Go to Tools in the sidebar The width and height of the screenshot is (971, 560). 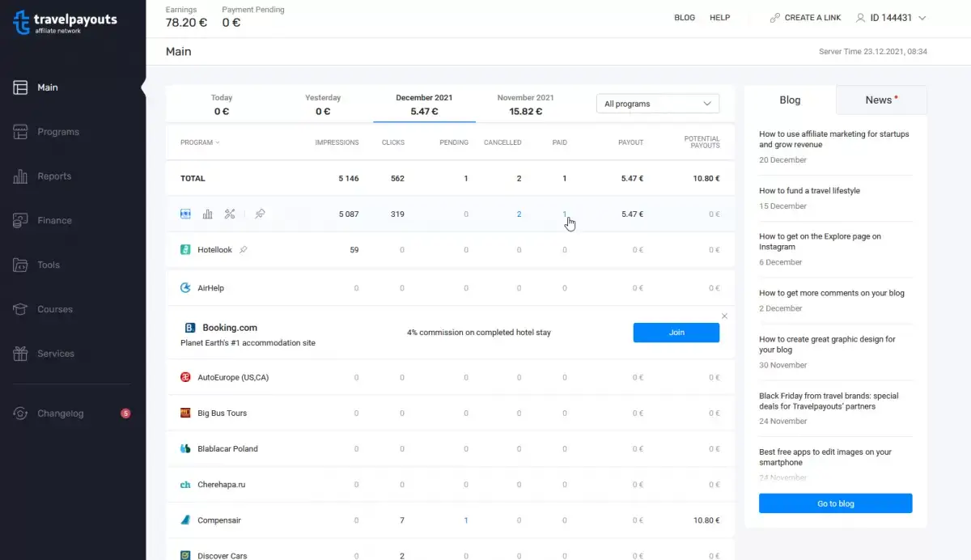coord(49,265)
